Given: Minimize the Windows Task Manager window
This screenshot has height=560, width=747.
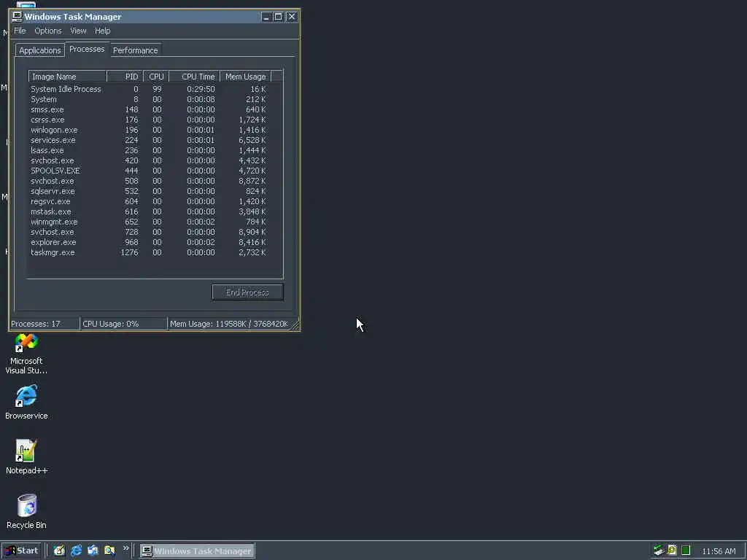Looking at the screenshot, I should click(x=266, y=17).
